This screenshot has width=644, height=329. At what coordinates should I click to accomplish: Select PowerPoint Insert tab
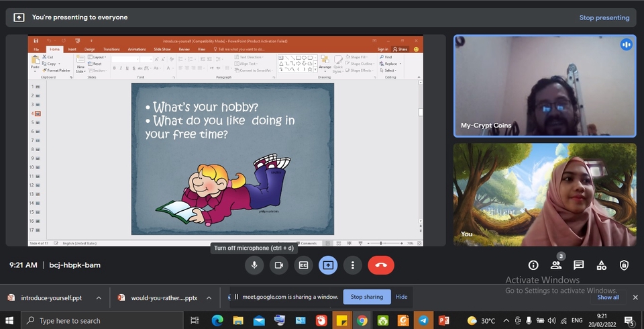pyautogui.click(x=72, y=50)
